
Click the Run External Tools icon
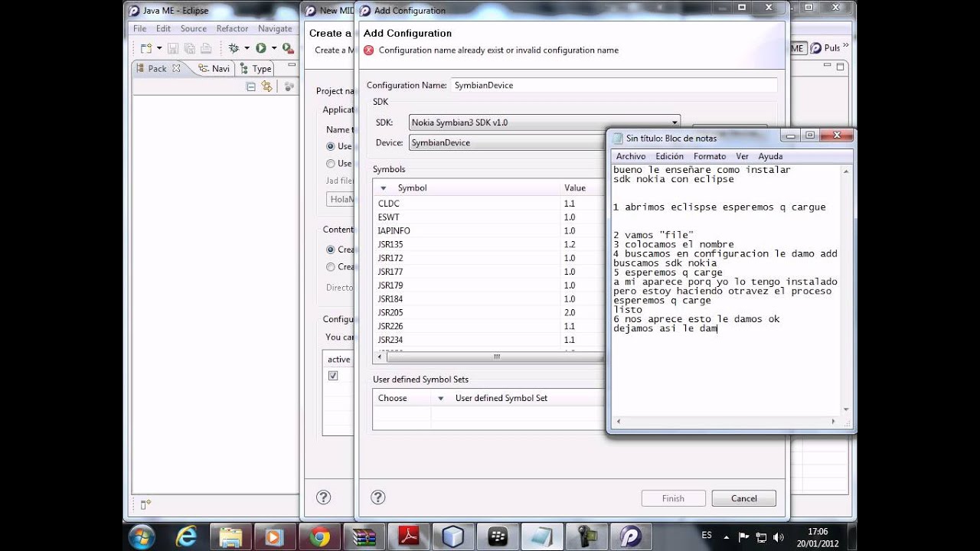288,48
